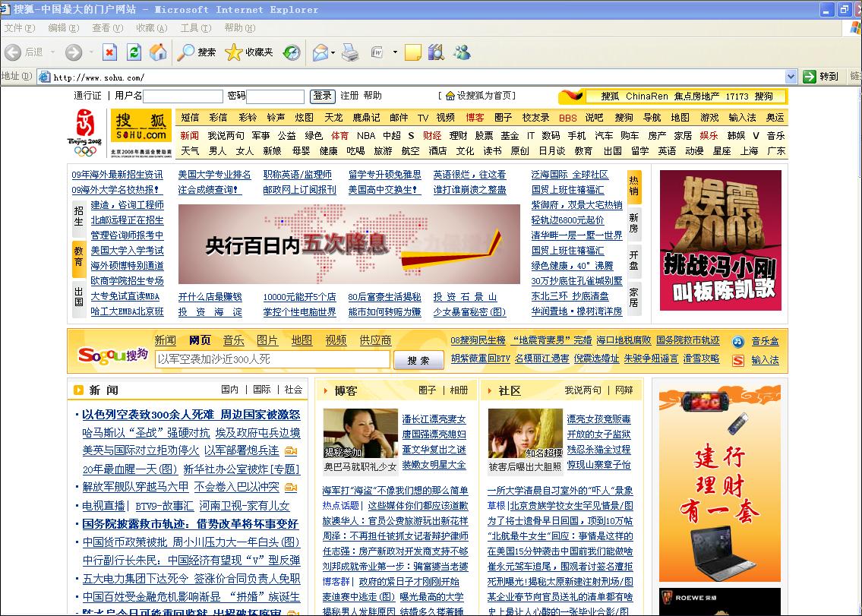This screenshot has width=862, height=616.
Task: Open the 搜索 search magnifier tool
Action: pos(196,52)
